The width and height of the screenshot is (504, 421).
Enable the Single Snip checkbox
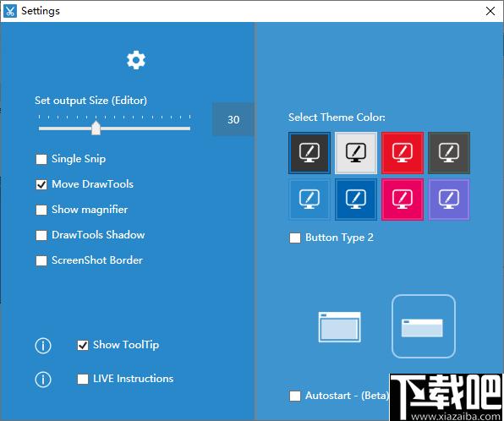pyautogui.click(x=41, y=159)
